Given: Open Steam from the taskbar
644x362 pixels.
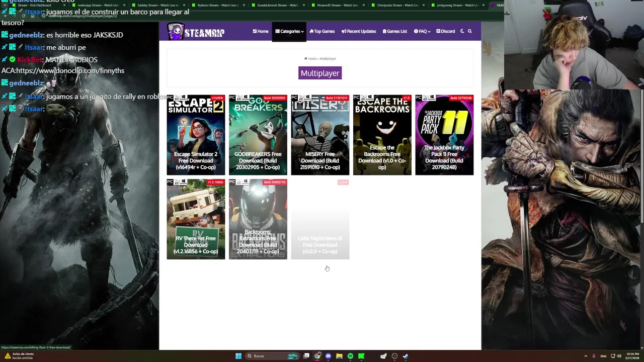Looking at the screenshot, I should [x=406, y=356].
